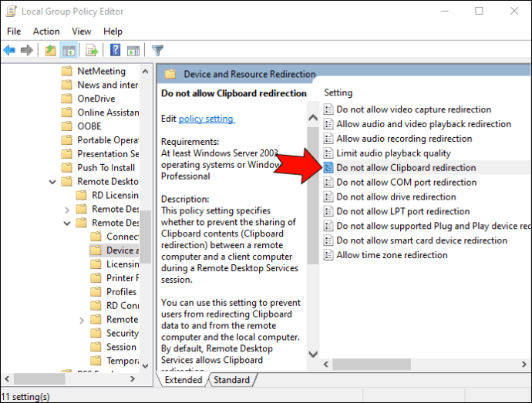Image resolution: width=532 pixels, height=403 pixels.
Task: Click the Forward arrow toolbar icon
Action: (26, 51)
